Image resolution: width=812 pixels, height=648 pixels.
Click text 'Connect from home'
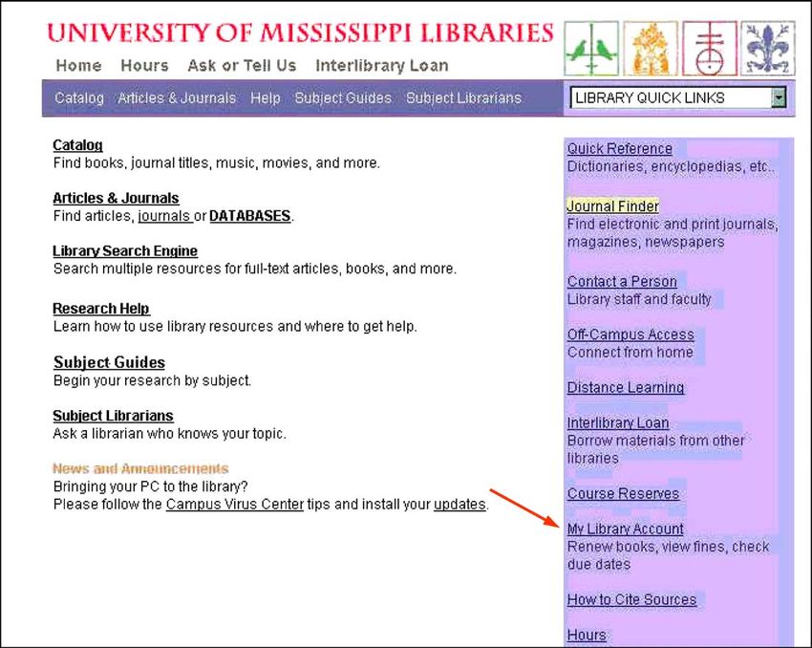[x=630, y=353]
